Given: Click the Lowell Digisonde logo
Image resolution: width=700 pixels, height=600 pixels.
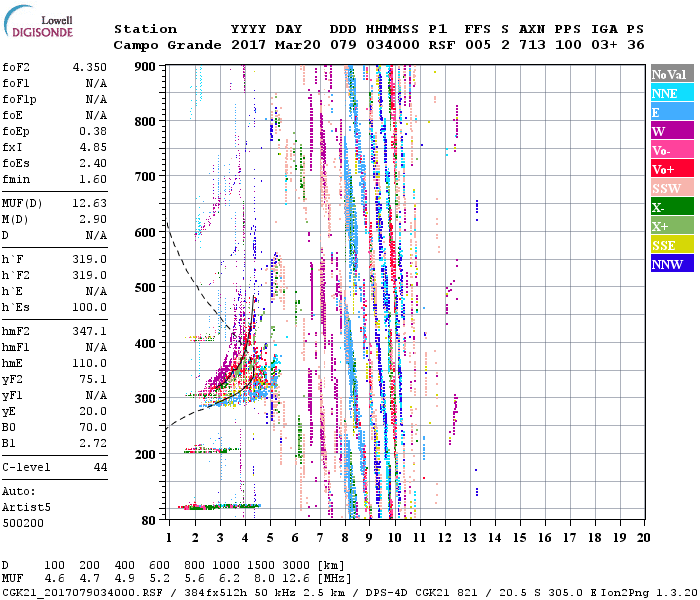Looking at the screenshot, I should click(38, 22).
